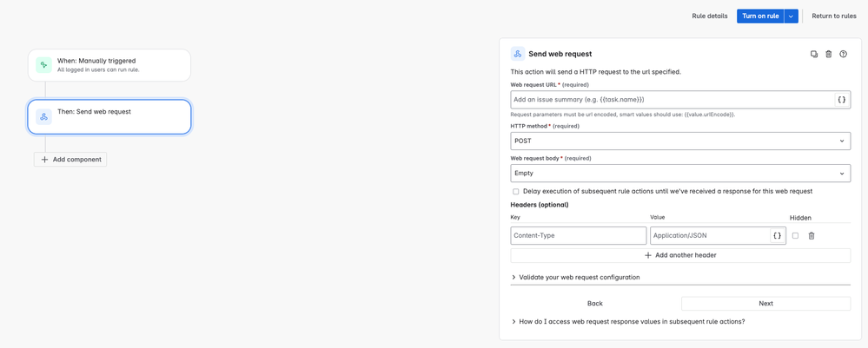Click the Manually triggered trigger icon

click(x=43, y=65)
